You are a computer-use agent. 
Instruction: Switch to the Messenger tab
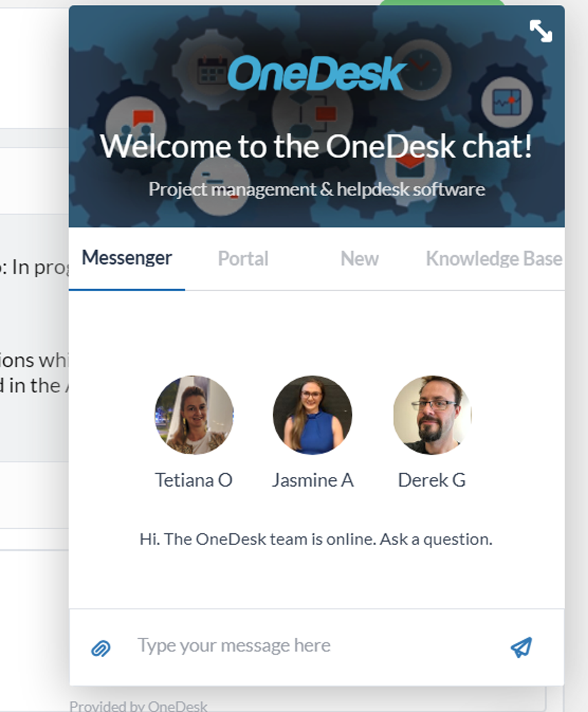(127, 258)
